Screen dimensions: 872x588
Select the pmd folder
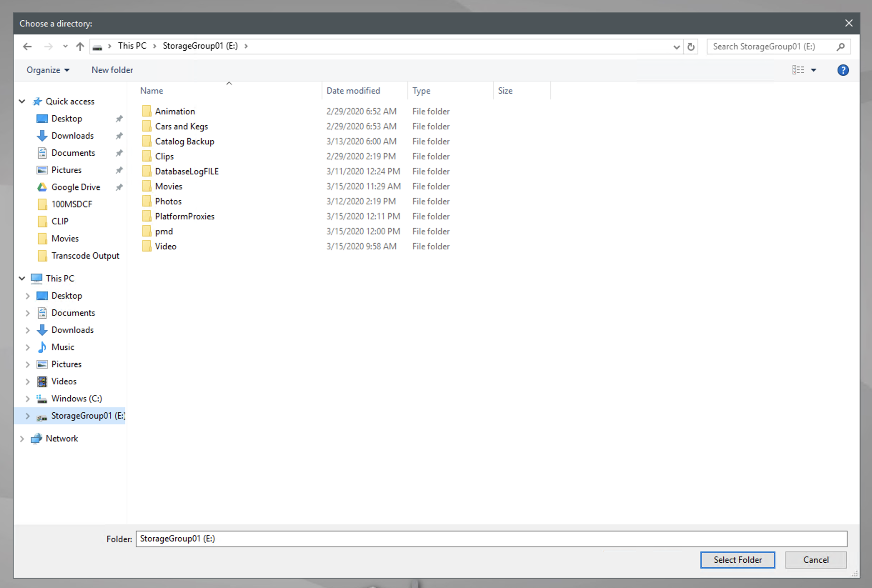pos(164,231)
